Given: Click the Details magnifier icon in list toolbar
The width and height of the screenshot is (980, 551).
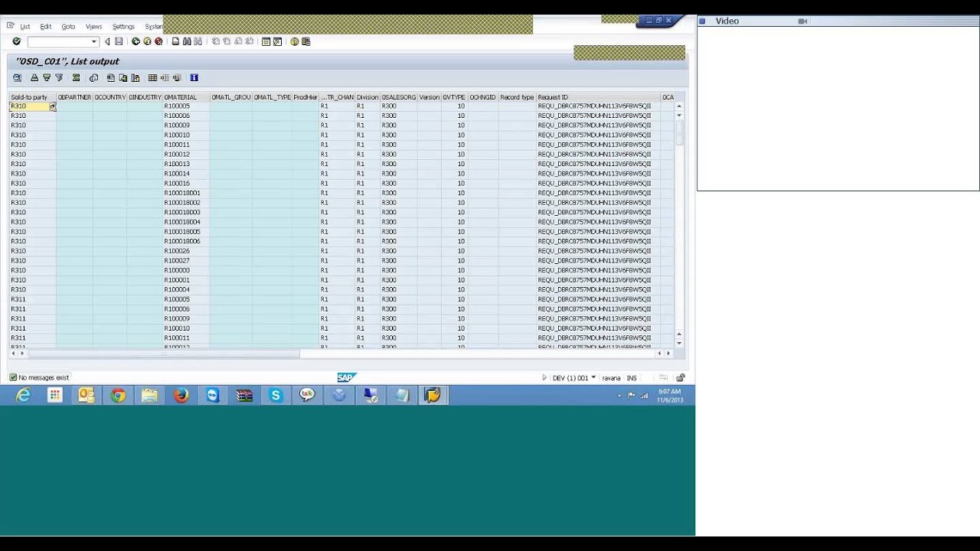Looking at the screenshot, I should tap(17, 77).
